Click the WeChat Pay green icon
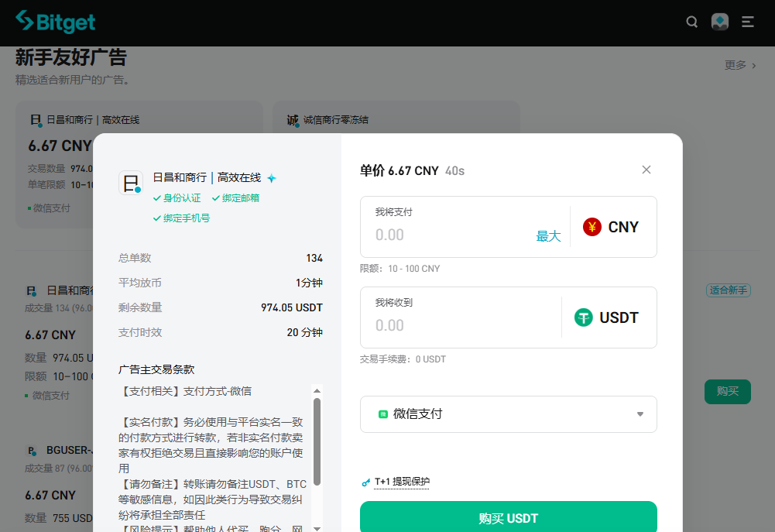The width and height of the screenshot is (775, 532). click(x=382, y=414)
